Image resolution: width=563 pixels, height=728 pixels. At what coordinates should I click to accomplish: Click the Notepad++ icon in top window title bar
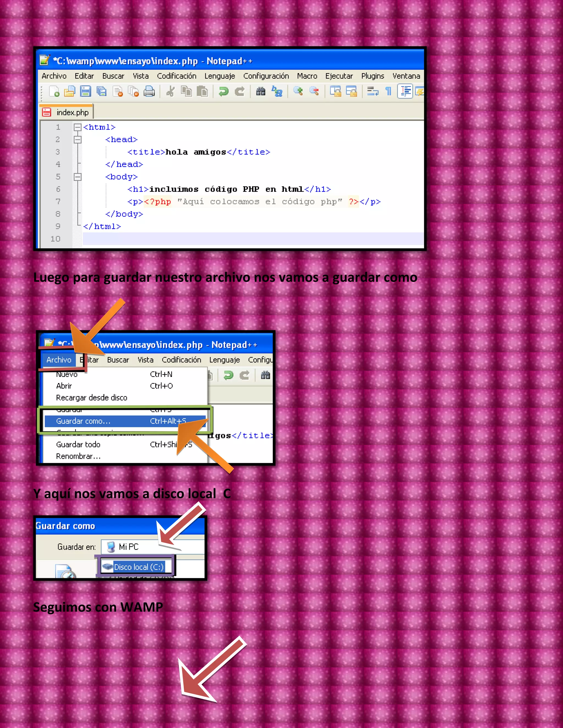pos(45,60)
